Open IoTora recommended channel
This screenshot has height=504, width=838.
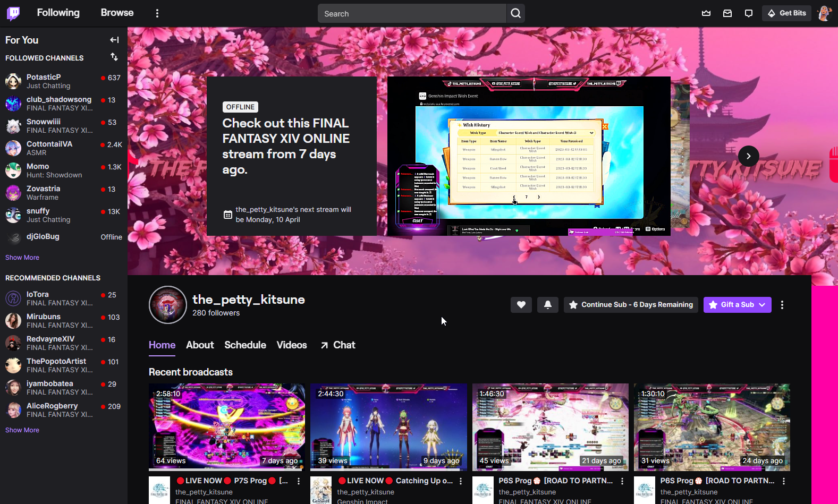[64, 298]
